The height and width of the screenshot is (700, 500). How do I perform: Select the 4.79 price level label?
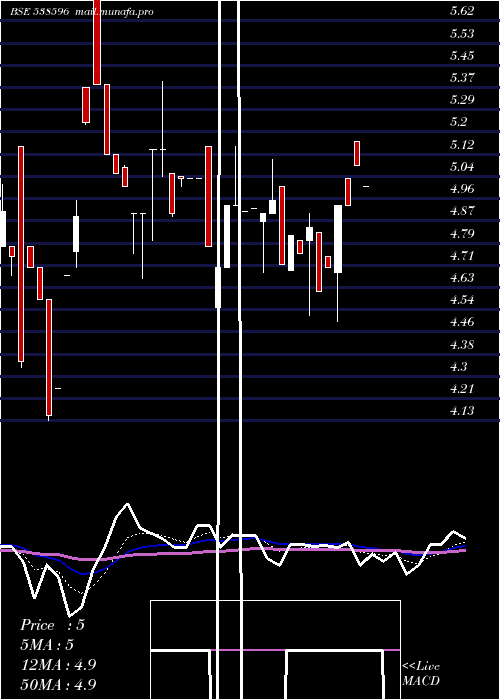click(x=462, y=233)
